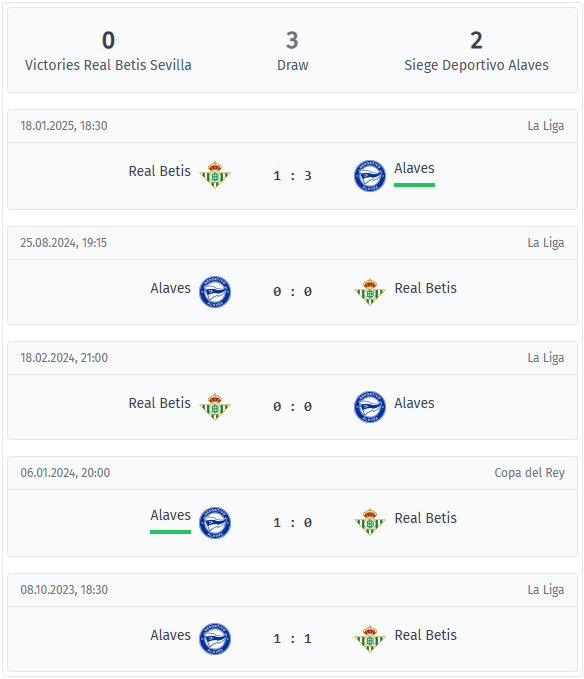This screenshot has width=584, height=679.
Task: Click Real Betis crest in 08.10.2023 match
Action: coord(370,639)
